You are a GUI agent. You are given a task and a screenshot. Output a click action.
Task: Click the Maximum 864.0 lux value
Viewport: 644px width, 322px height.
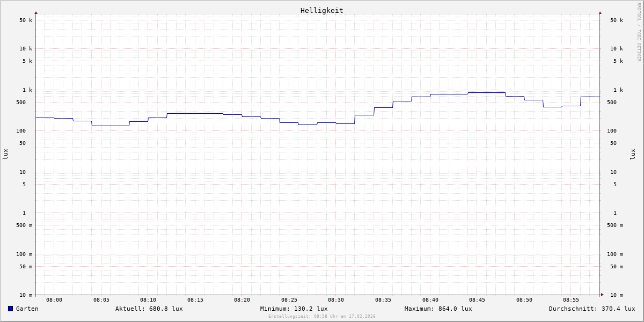[438, 309]
